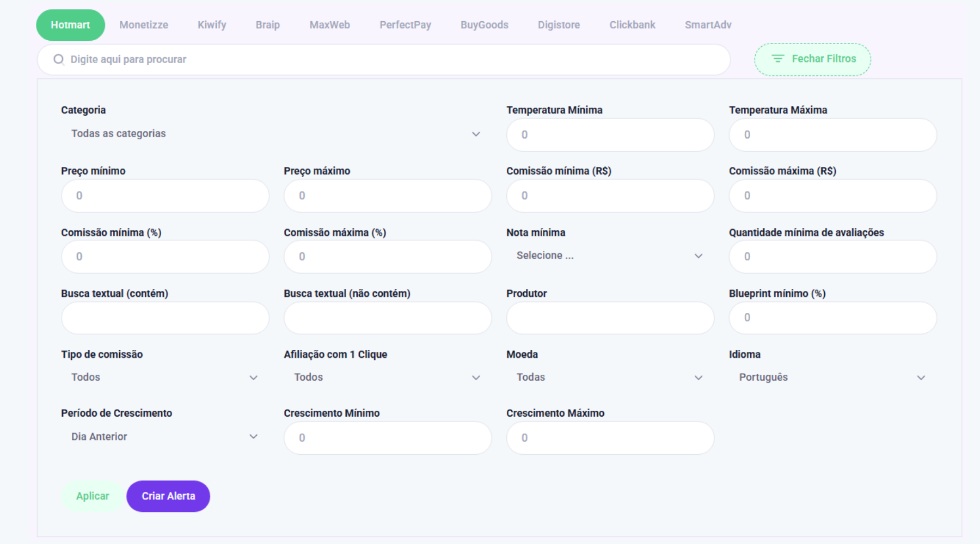Focus the Temperatura Máxima input
980x544 pixels.
pyautogui.click(x=832, y=135)
